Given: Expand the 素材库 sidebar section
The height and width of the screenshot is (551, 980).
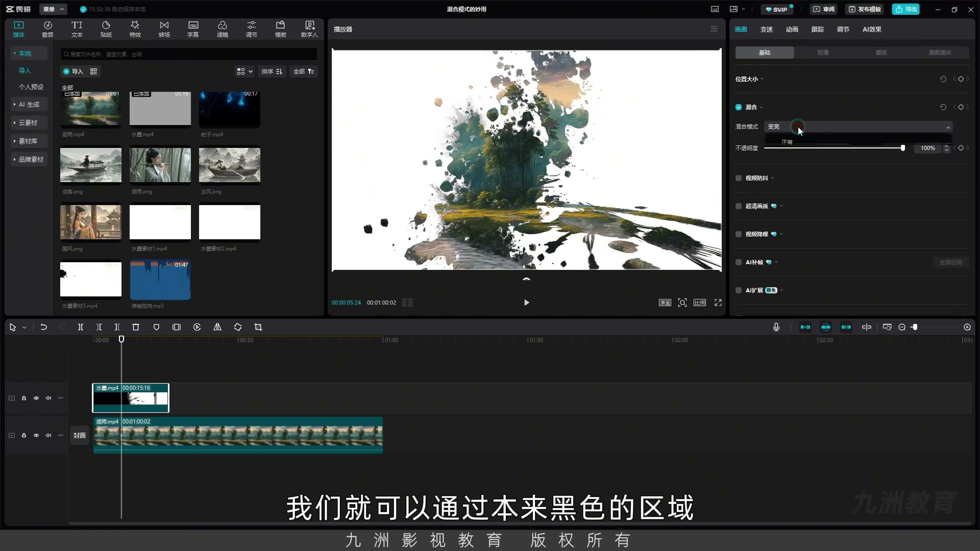Looking at the screenshot, I should [28, 141].
